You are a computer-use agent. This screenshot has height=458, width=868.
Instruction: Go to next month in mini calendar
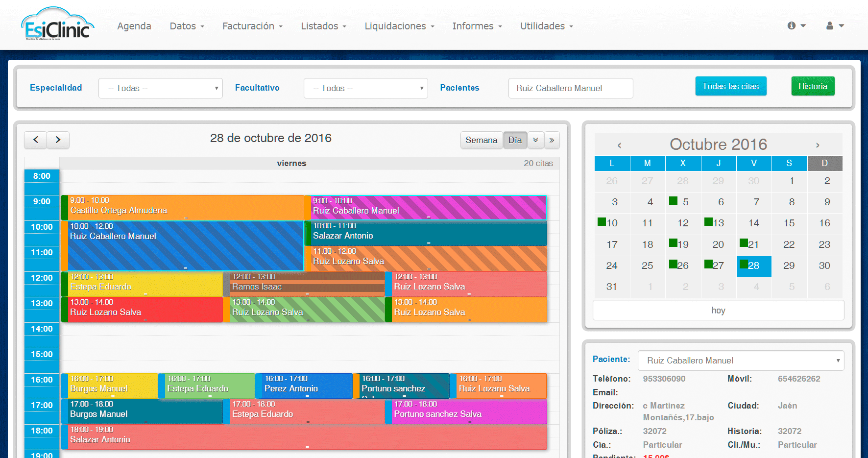pos(818,145)
